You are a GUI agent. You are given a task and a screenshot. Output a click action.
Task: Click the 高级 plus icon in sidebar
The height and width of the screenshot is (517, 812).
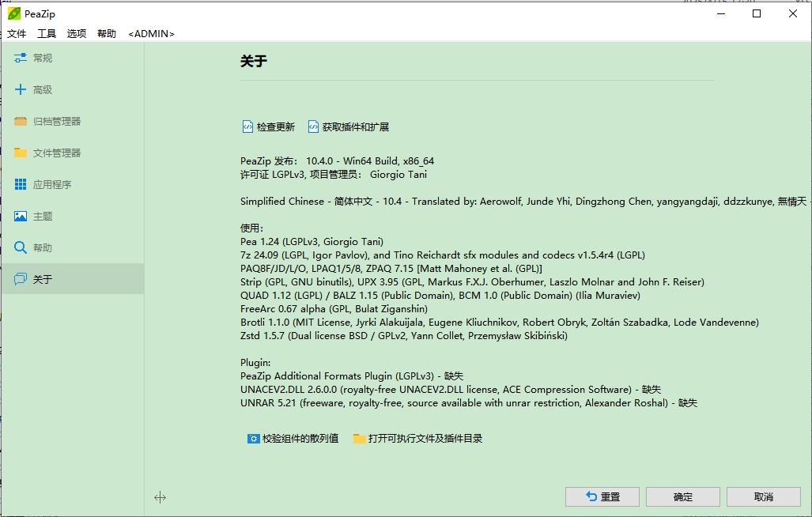[x=21, y=89]
